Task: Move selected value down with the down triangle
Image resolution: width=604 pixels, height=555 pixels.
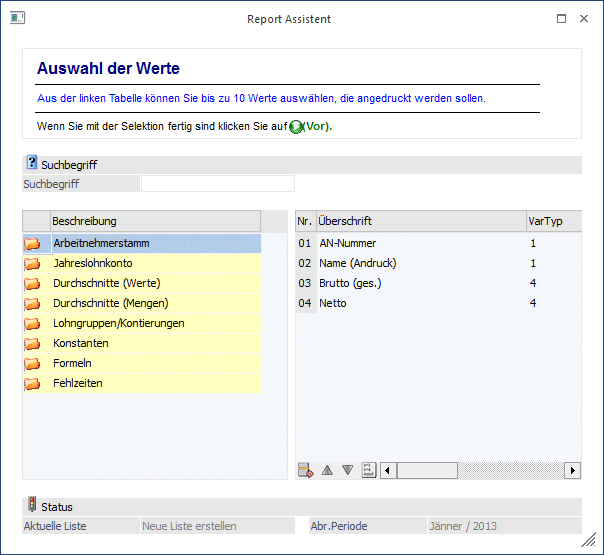Action: [x=347, y=470]
